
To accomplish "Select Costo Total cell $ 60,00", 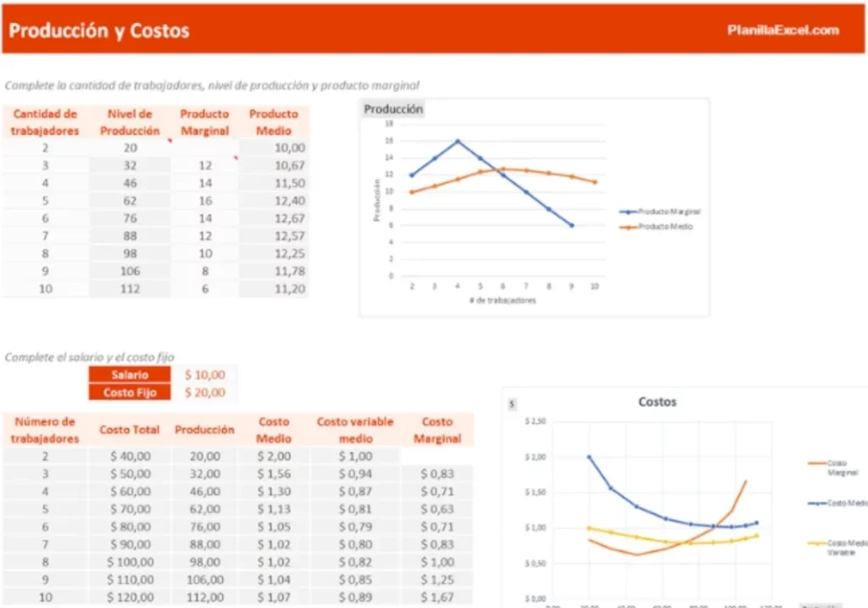I will (x=130, y=492).
